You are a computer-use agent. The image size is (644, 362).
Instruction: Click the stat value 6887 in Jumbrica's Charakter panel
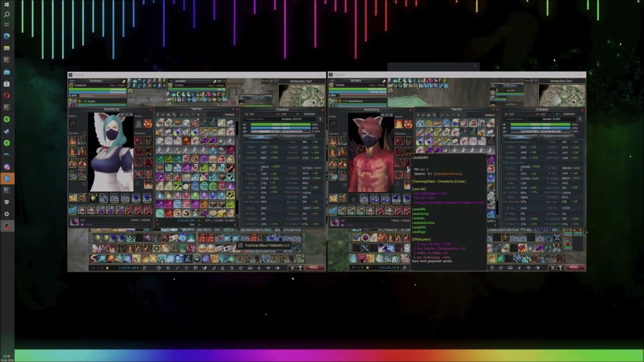[x=263, y=157]
